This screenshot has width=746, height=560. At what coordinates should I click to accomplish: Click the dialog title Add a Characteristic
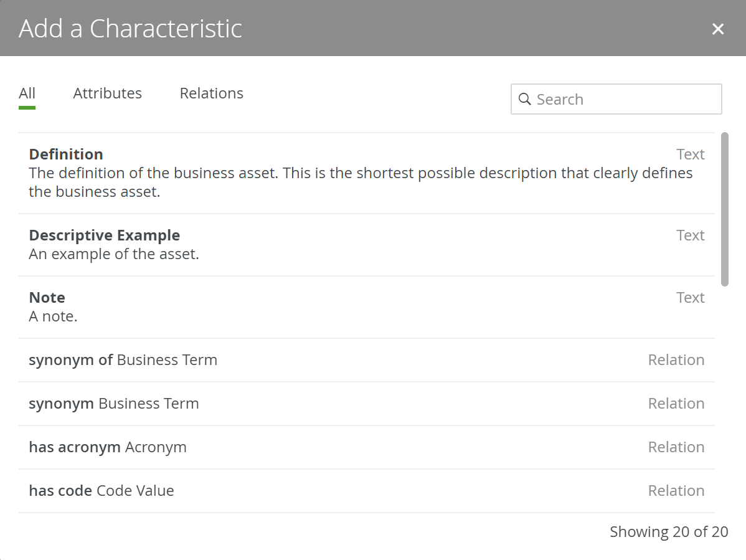130,29
